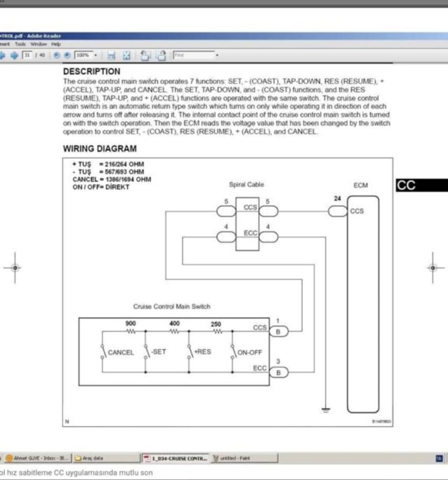The width and height of the screenshot is (448, 480).
Task: Switch to untitled Paint taskbar window
Action: pos(231,458)
